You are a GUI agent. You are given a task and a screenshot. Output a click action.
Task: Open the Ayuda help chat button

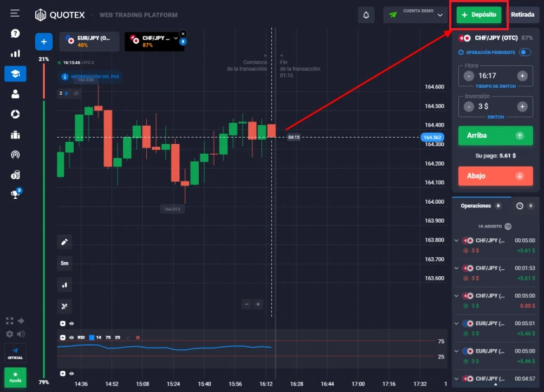15,377
